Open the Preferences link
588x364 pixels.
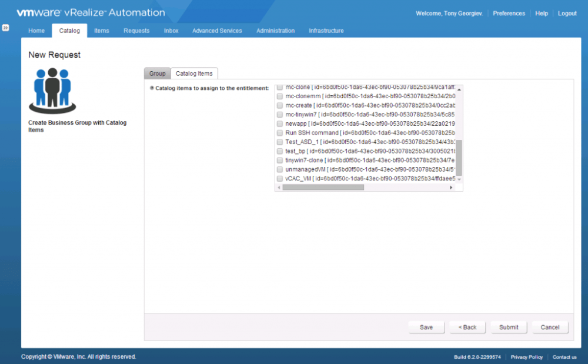(509, 14)
